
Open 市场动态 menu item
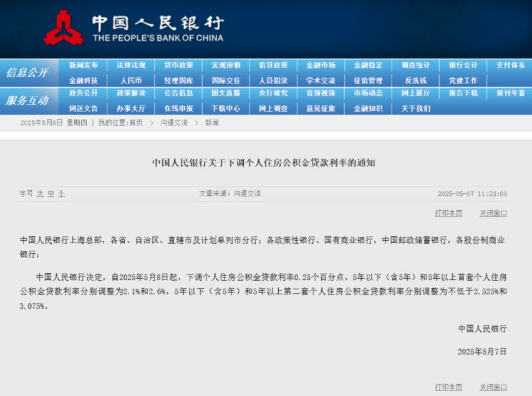click(369, 93)
